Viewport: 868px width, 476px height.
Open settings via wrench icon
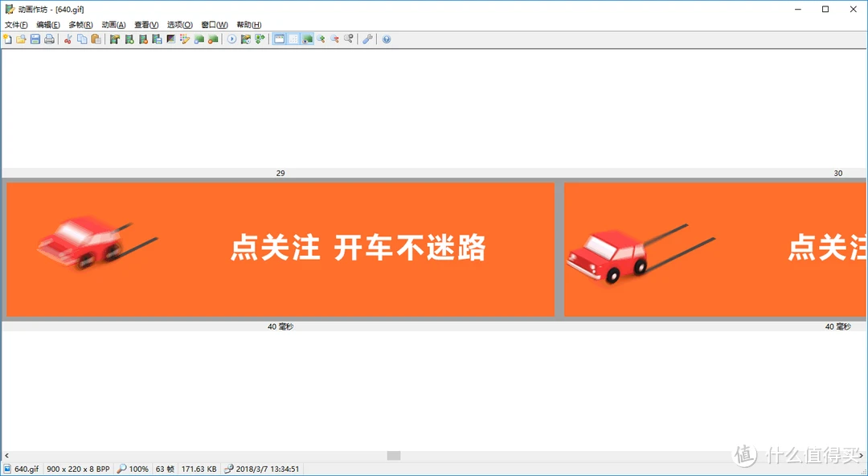point(367,39)
